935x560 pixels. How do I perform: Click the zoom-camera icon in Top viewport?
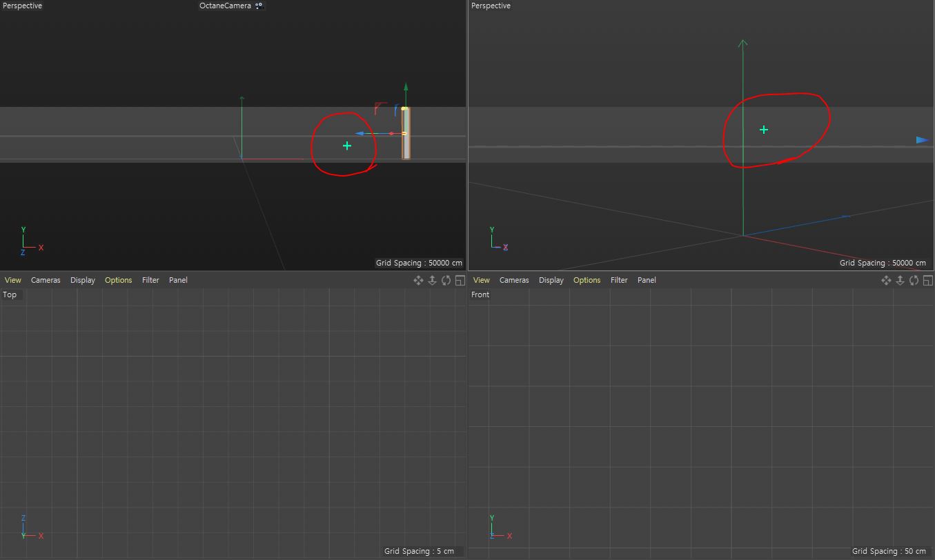432,280
